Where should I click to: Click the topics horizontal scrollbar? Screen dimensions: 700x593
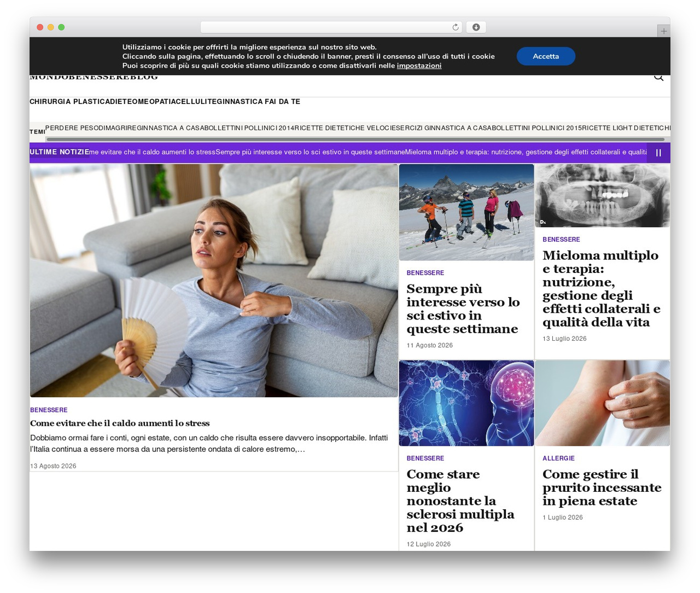tap(355, 139)
